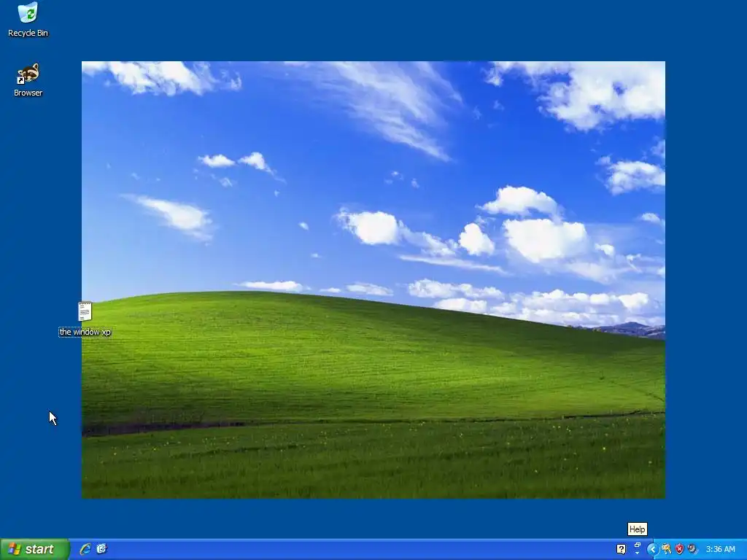Click the second Quick Launch icon beside Internet Explorer

point(101,549)
